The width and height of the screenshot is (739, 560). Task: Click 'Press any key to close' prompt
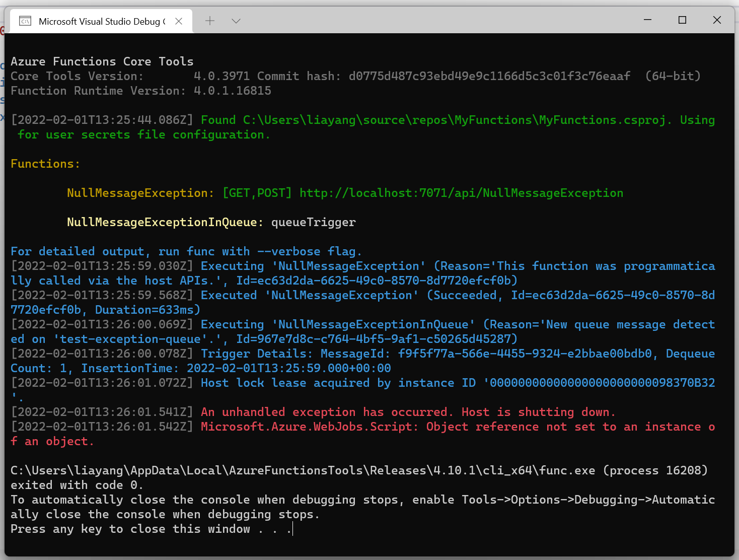pos(151,529)
